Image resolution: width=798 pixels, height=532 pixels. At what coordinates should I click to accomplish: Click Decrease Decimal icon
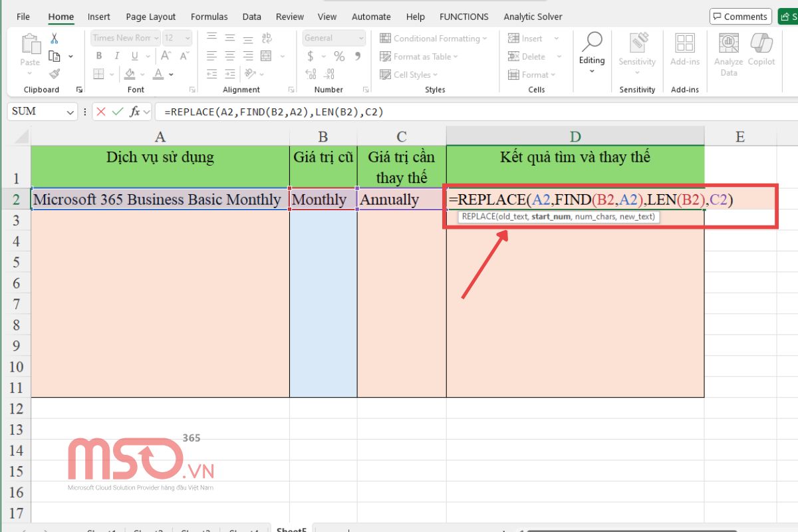coord(331,74)
